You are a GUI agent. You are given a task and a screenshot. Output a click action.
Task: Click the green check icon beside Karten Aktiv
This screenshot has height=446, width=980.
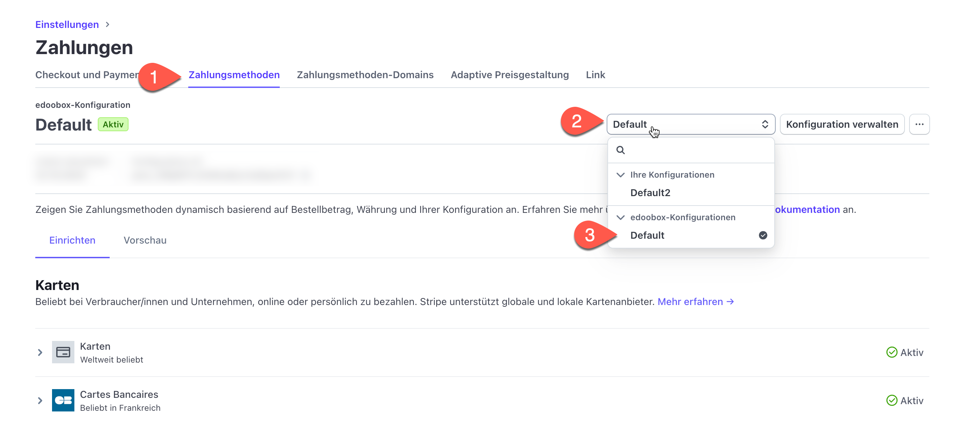(x=891, y=352)
